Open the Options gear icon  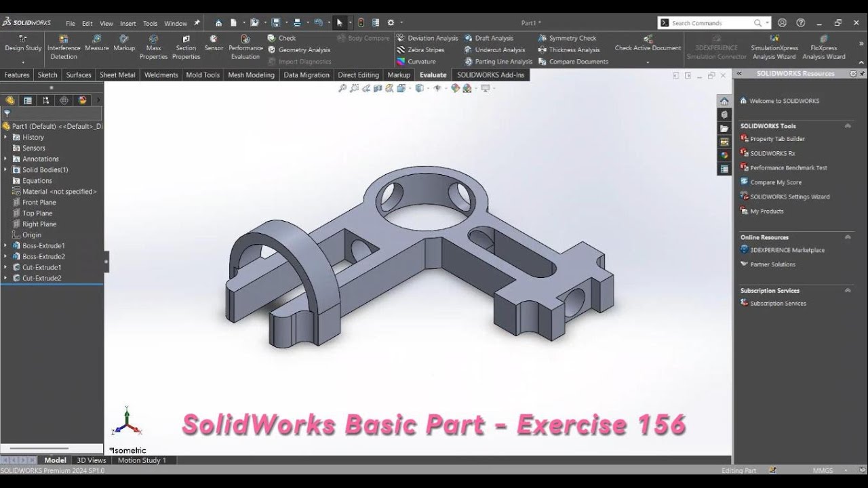coord(391,22)
